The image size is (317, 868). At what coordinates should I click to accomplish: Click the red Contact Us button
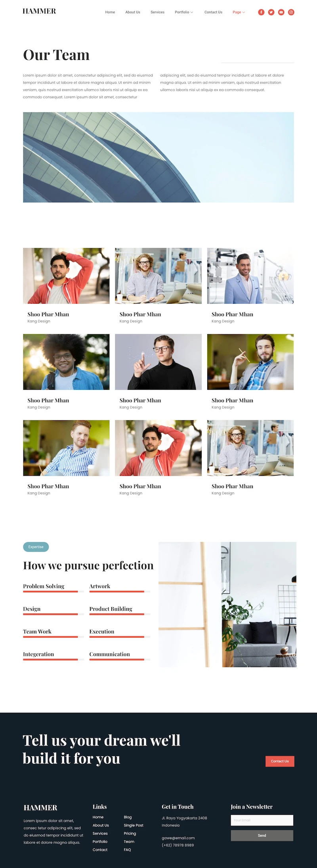[x=280, y=761]
